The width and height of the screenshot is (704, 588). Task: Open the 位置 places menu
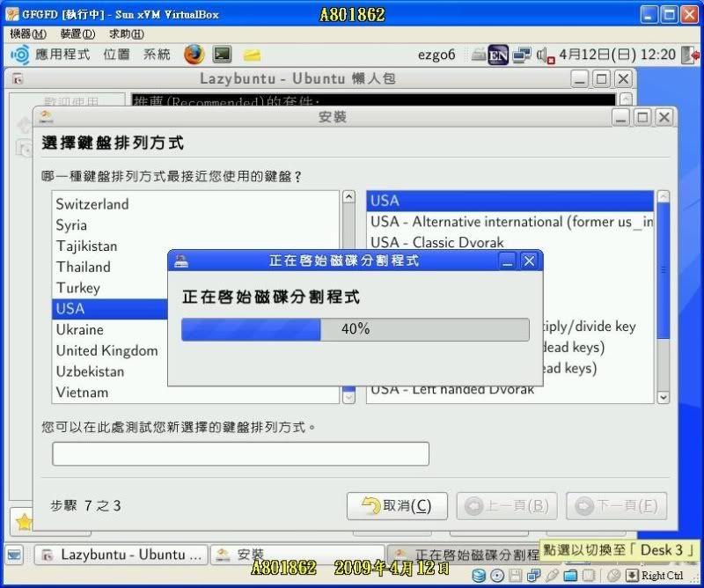(117, 55)
